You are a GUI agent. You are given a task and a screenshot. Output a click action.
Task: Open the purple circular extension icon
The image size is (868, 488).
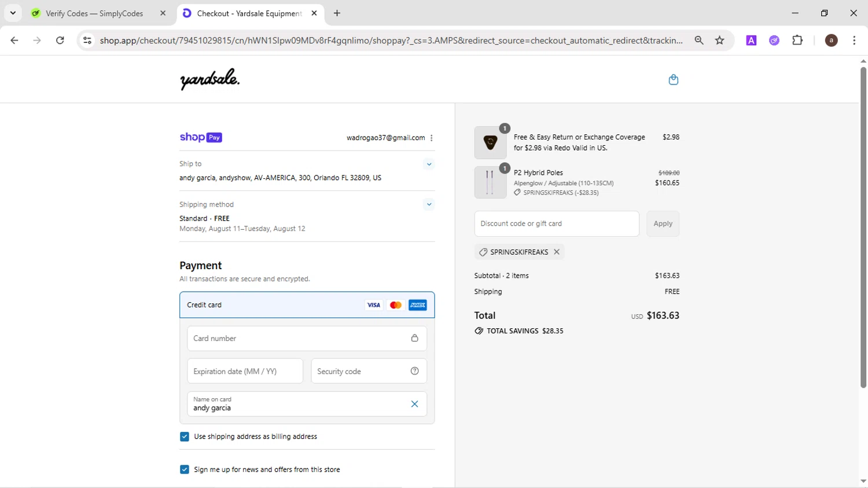pos(774,41)
